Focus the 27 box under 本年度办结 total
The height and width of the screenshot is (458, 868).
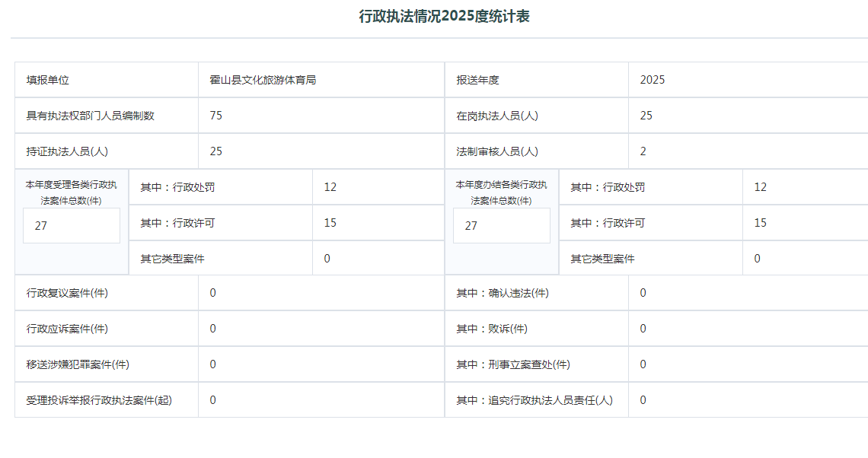[501, 226]
